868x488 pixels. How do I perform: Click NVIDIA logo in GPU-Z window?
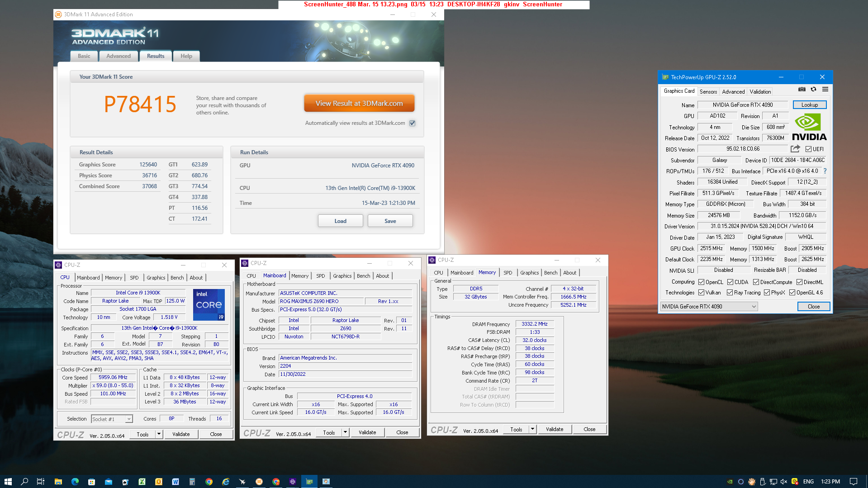tap(809, 127)
